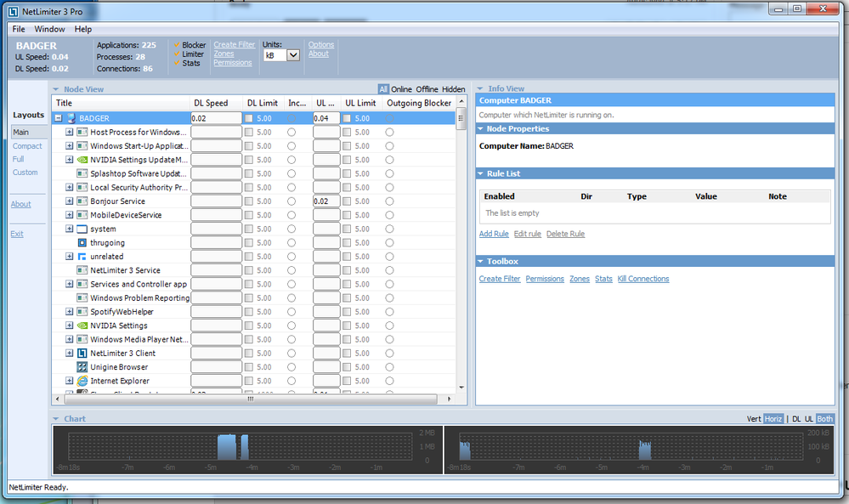This screenshot has height=504, width=849.
Task: Click the Local Security Authority icon
Action: [82, 187]
